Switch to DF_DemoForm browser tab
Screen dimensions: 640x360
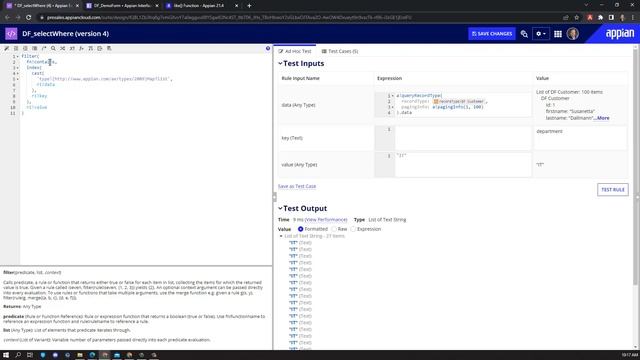122,6
